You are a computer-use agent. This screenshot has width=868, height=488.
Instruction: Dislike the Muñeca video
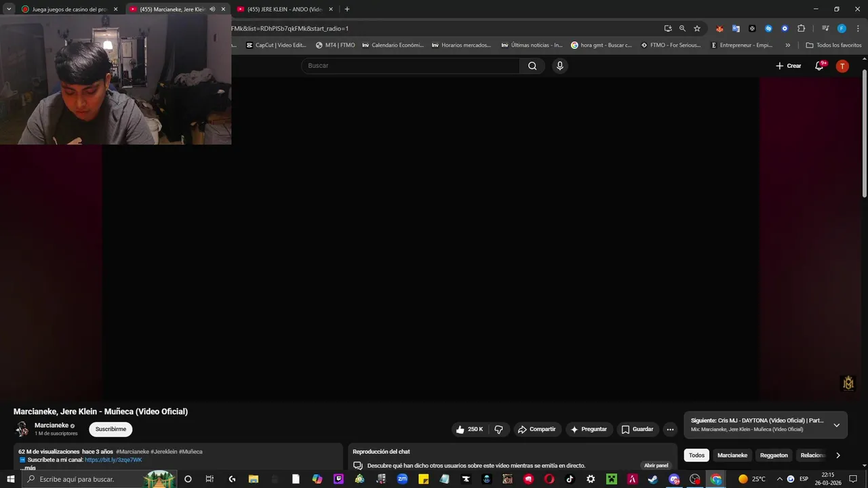[x=499, y=429]
